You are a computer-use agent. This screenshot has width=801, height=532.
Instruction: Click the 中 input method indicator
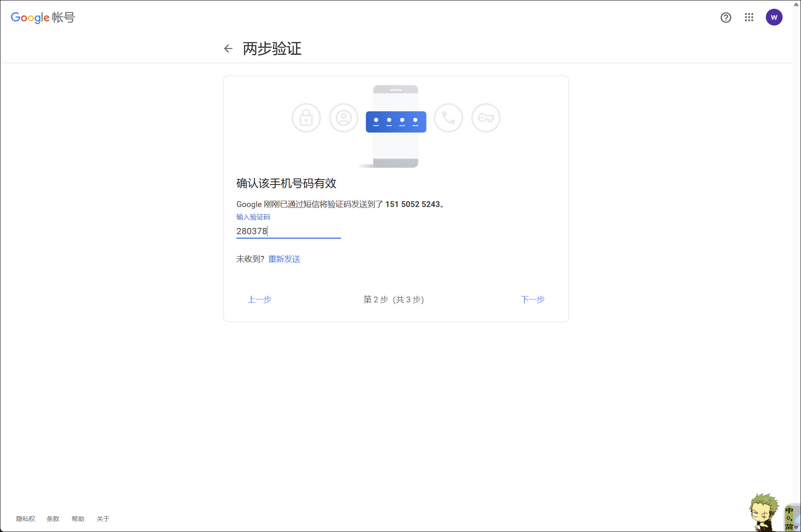(x=789, y=511)
